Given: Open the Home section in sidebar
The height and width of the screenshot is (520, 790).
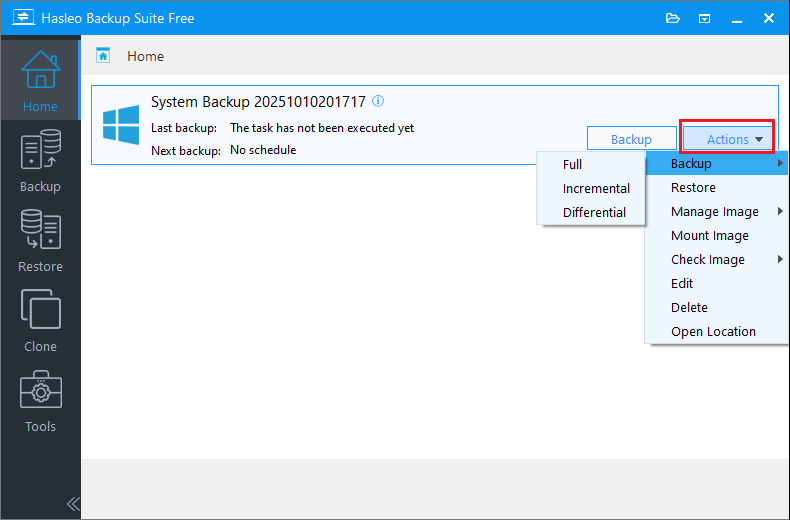Looking at the screenshot, I should coord(40,78).
